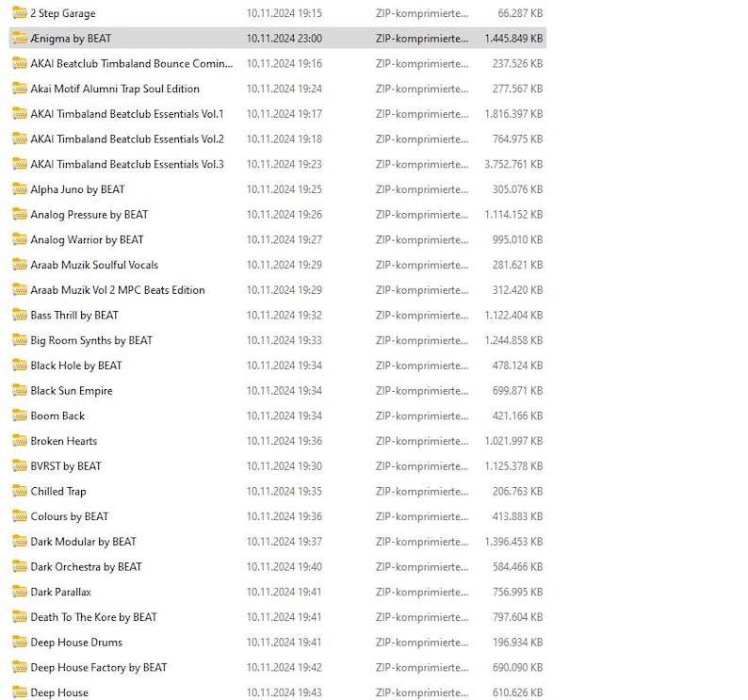Select the Bass Thrill by BEAT name
Image resolution: width=748 pixels, height=700 pixels.
(x=73, y=316)
